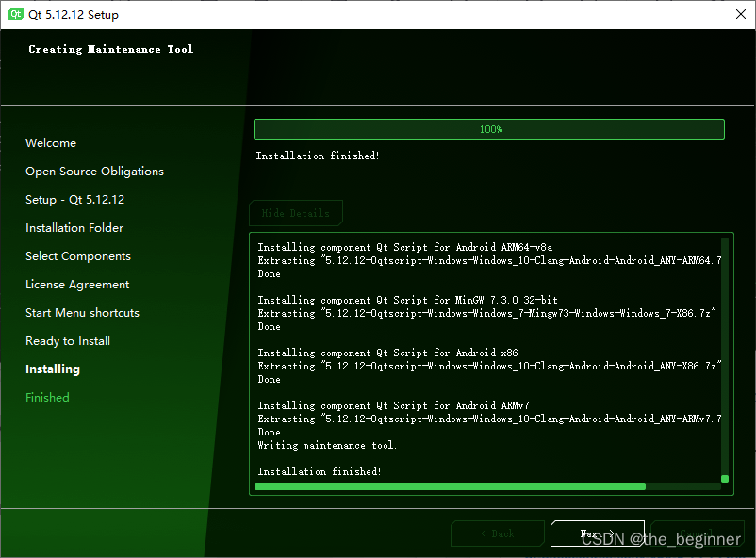Click the faded Cancel button
Image resolution: width=756 pixels, height=558 pixels.
coord(698,533)
